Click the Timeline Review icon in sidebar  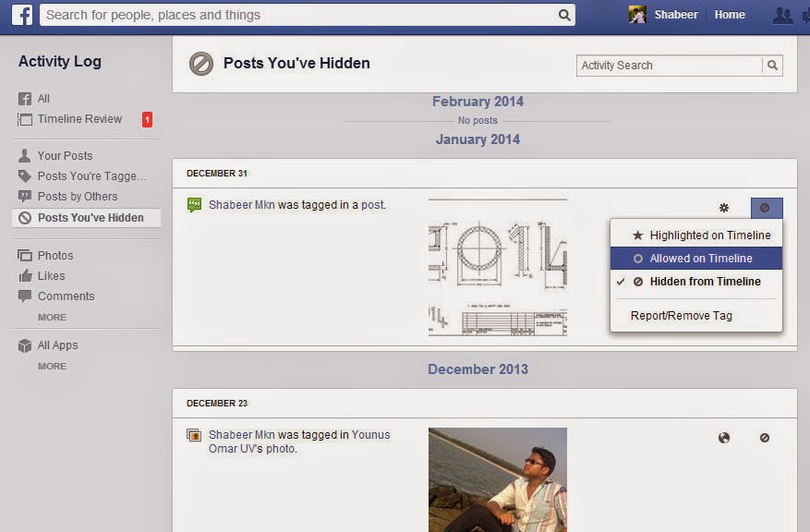pyautogui.click(x=24, y=119)
